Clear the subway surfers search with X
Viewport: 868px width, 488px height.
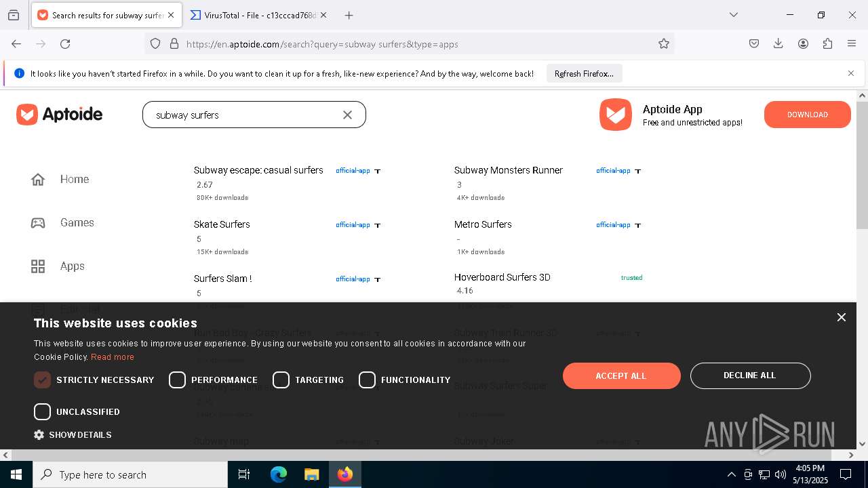point(347,115)
